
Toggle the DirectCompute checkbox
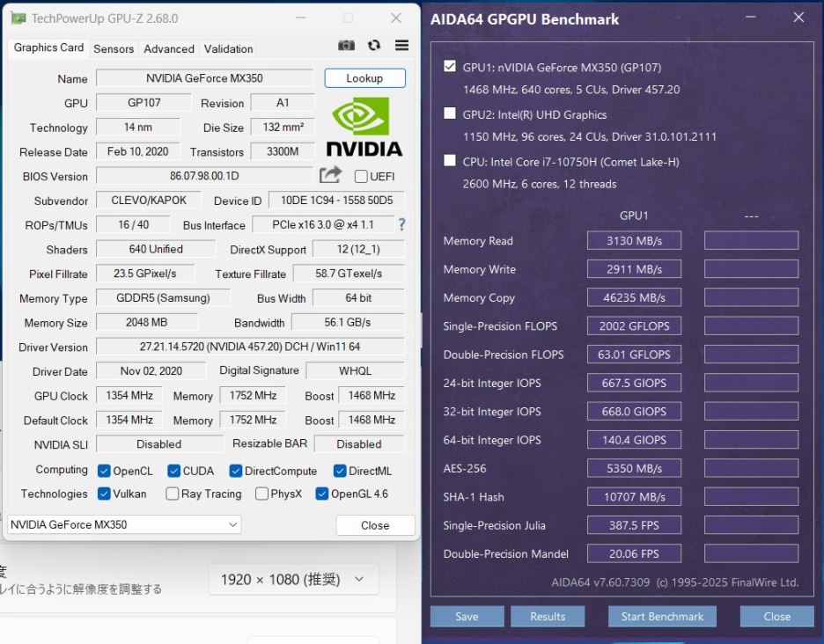tap(235, 471)
